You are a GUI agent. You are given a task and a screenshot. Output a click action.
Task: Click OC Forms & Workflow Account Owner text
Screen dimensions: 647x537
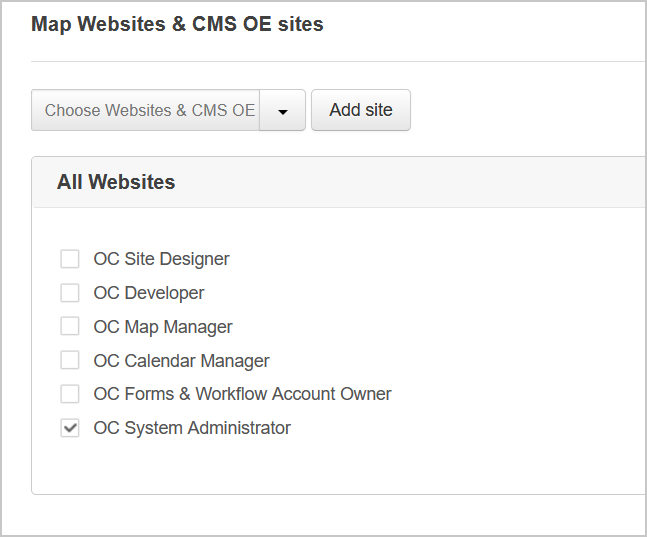(x=243, y=394)
